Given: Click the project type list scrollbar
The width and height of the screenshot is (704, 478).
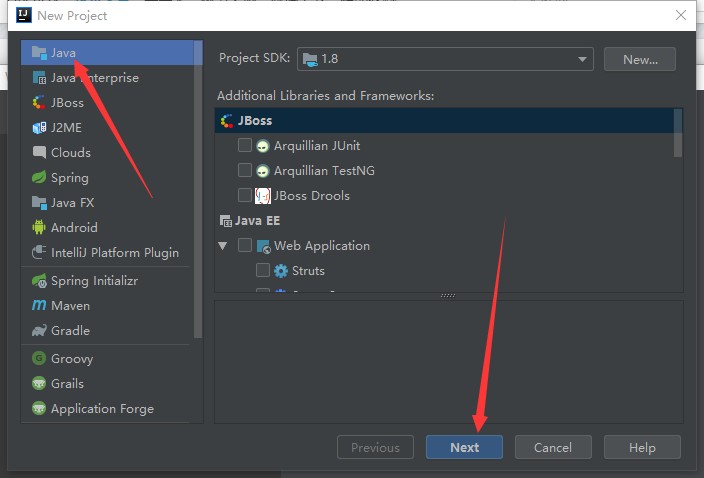Looking at the screenshot, I should point(198,189).
